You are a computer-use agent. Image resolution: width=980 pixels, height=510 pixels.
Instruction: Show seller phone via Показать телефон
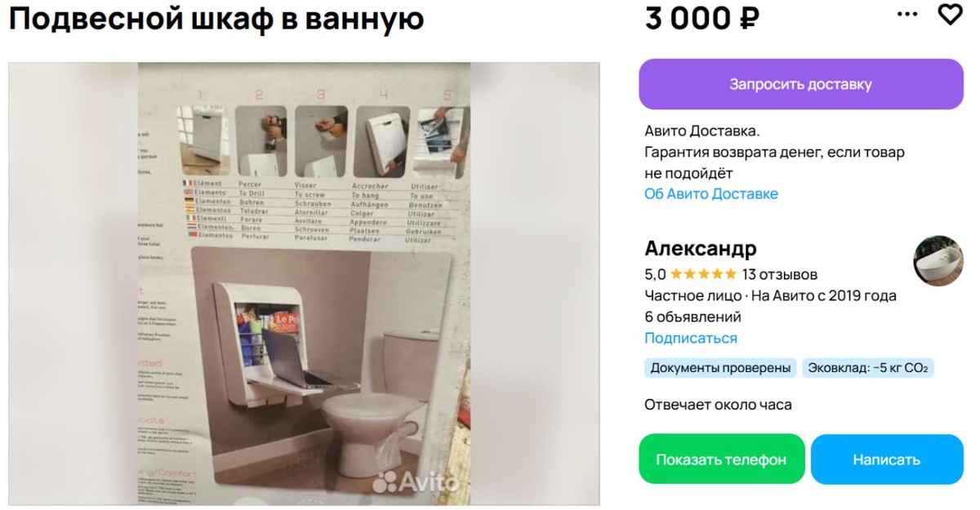(x=721, y=459)
